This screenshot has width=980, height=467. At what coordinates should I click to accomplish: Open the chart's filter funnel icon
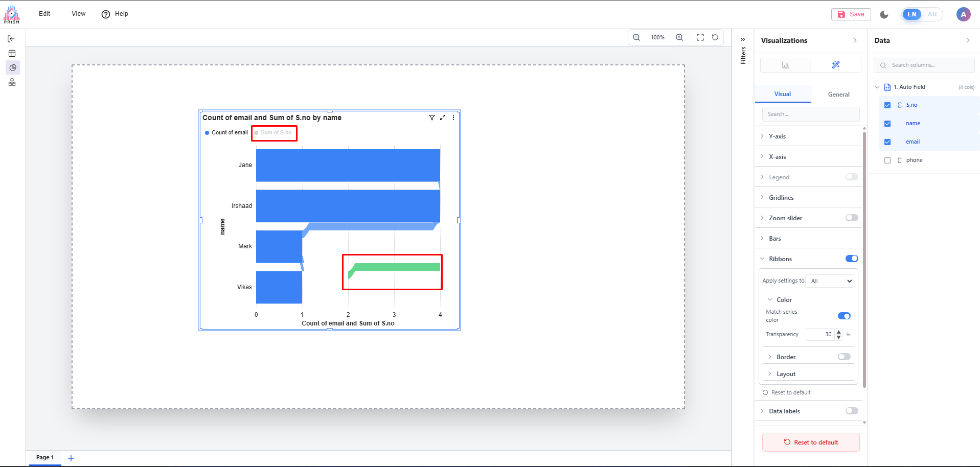pyautogui.click(x=432, y=118)
